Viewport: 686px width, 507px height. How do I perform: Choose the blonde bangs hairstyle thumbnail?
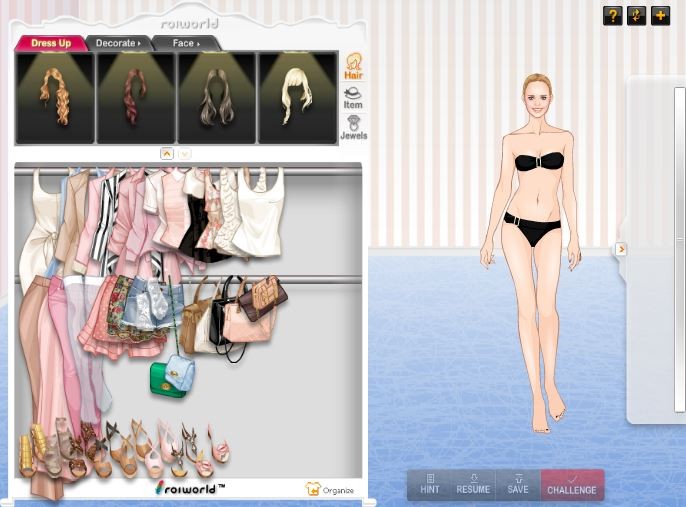[297, 97]
